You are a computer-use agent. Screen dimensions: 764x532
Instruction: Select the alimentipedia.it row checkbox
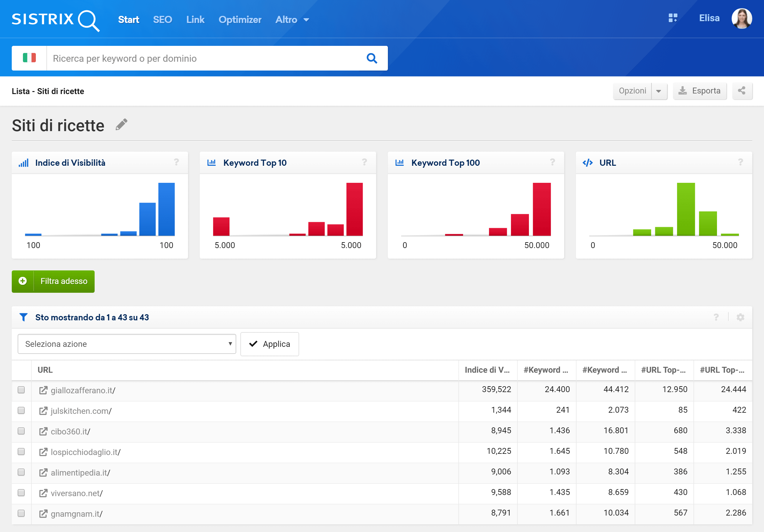coord(21,472)
